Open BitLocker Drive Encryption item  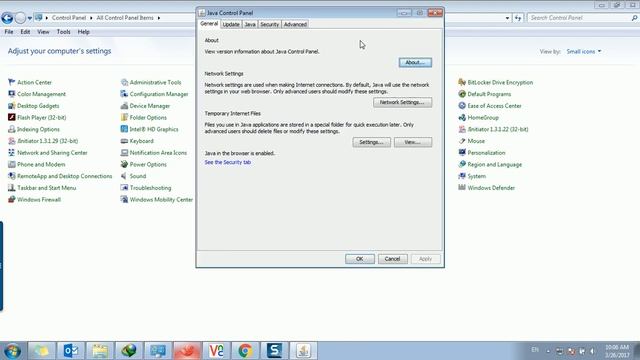[496, 82]
